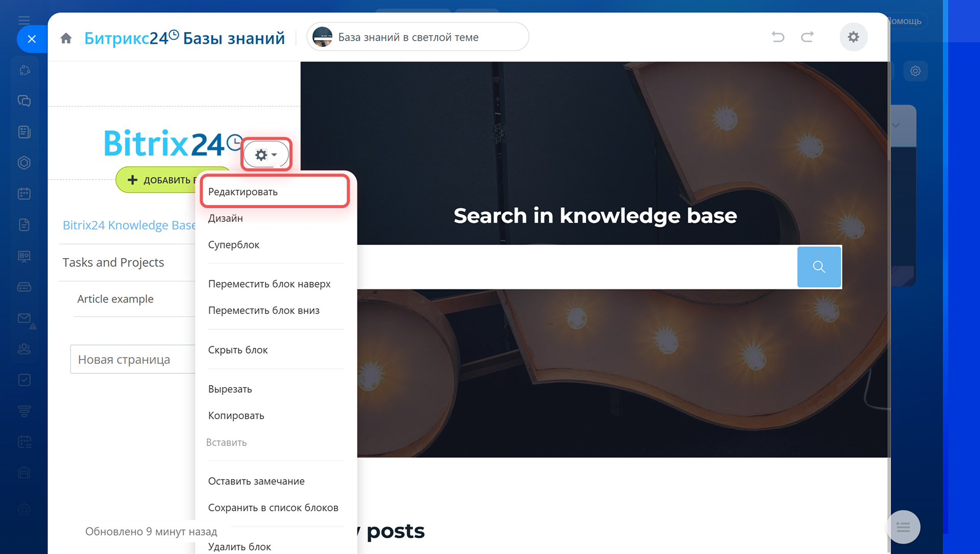Select 'Переместить блок наверх'
This screenshot has height=554, width=980.
click(269, 284)
